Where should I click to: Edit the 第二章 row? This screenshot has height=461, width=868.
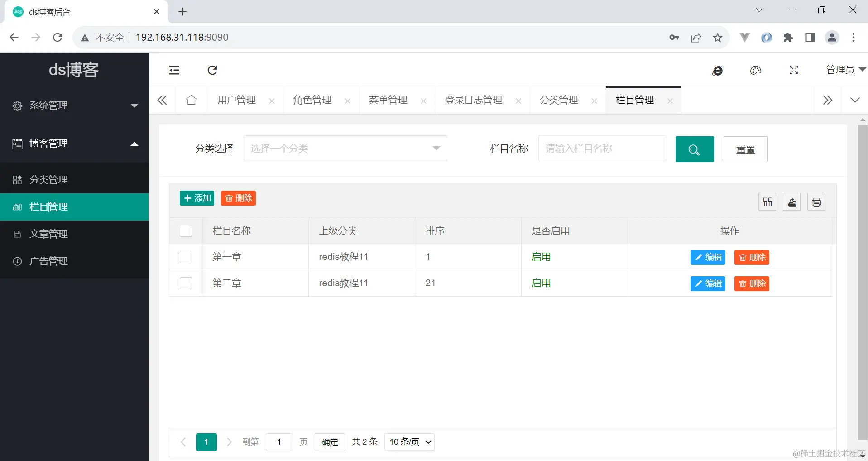point(708,283)
